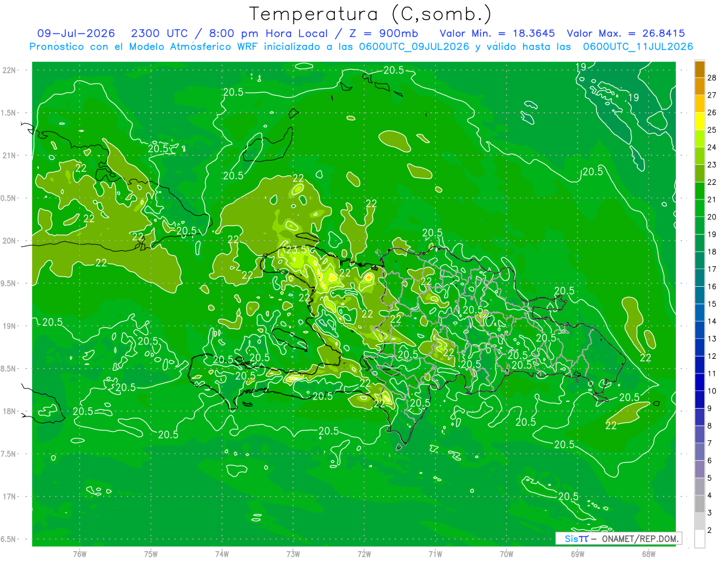The height and width of the screenshot is (562, 728).
Task: Click the "8.5N" latitude axis label
Action: (x=9, y=369)
